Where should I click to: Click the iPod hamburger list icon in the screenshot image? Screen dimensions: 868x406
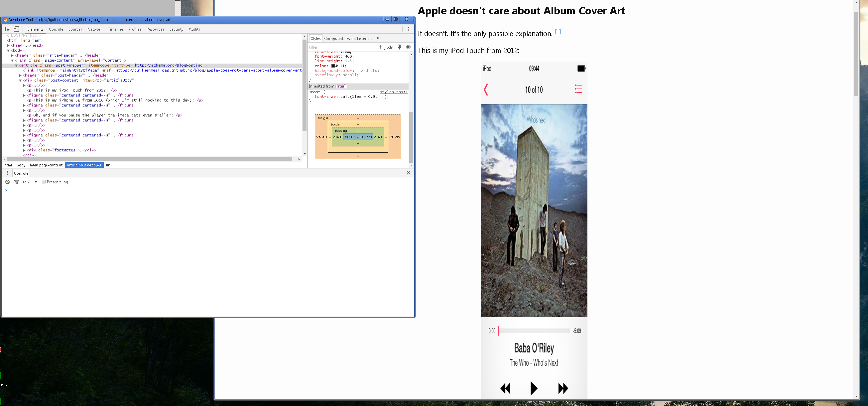click(x=578, y=89)
